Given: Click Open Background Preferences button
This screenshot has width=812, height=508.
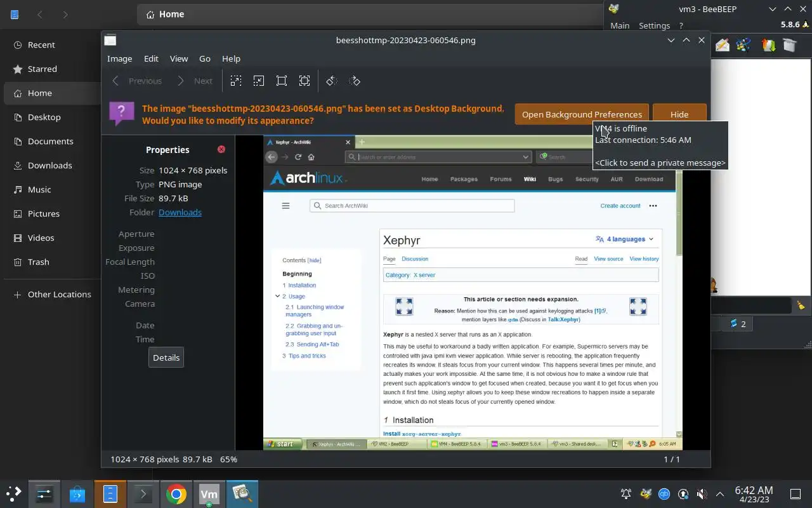Looking at the screenshot, I should pyautogui.click(x=582, y=114).
